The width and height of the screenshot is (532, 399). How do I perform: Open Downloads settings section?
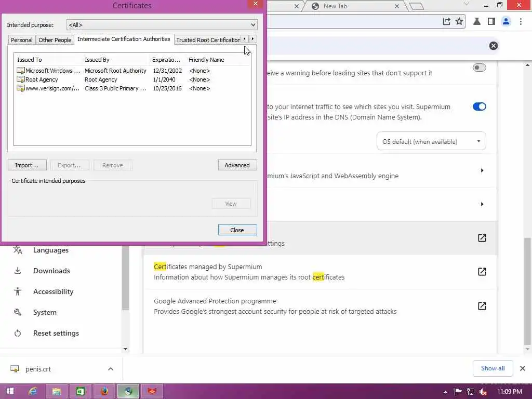click(51, 271)
